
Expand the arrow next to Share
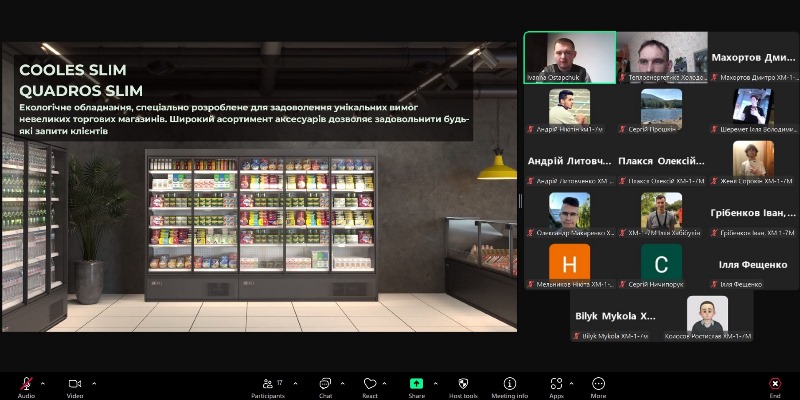pyautogui.click(x=435, y=383)
